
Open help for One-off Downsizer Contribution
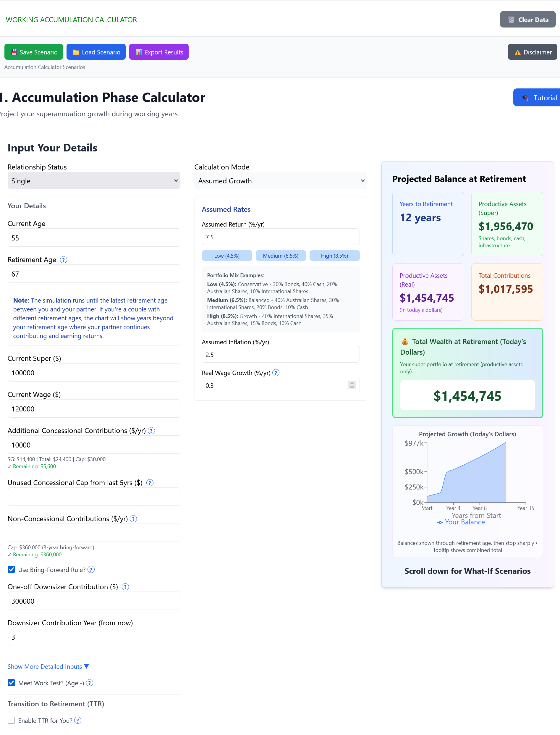pyautogui.click(x=125, y=587)
